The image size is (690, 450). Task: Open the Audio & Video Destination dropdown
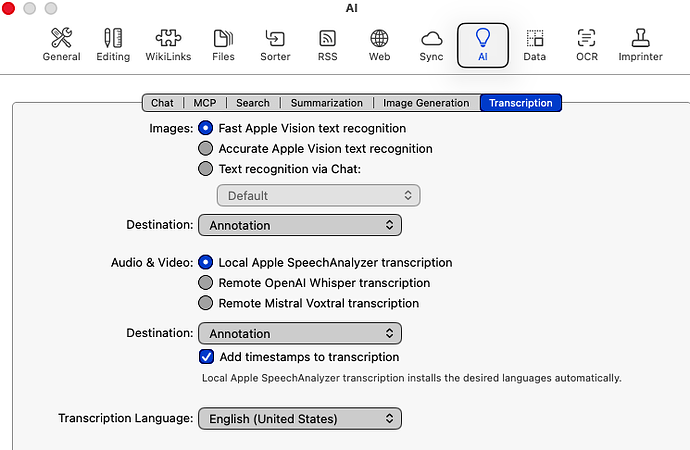(x=300, y=333)
